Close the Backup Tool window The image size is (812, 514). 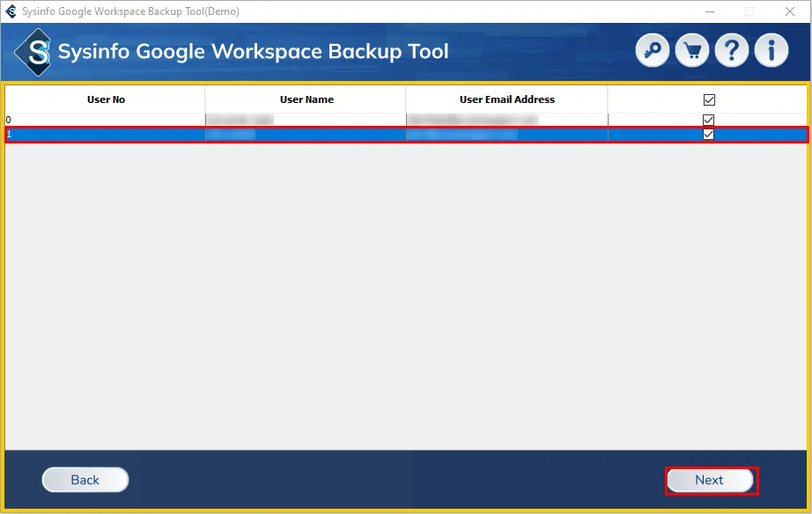pos(790,11)
